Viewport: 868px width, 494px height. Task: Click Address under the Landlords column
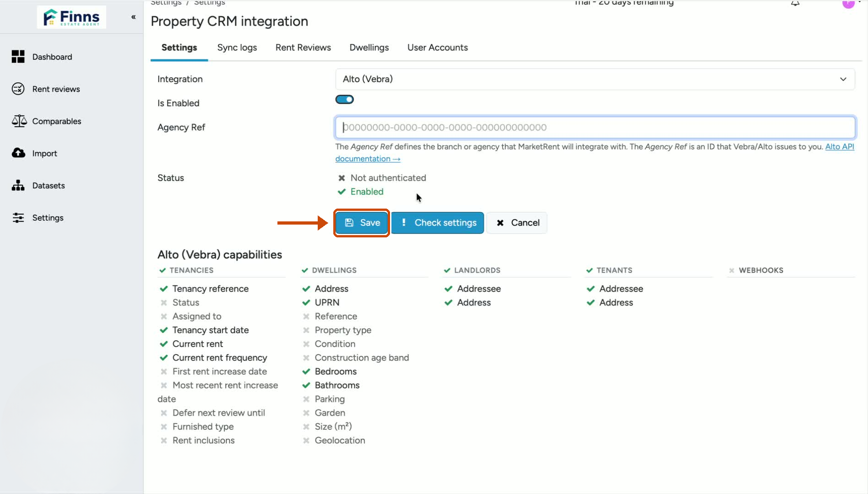(474, 302)
